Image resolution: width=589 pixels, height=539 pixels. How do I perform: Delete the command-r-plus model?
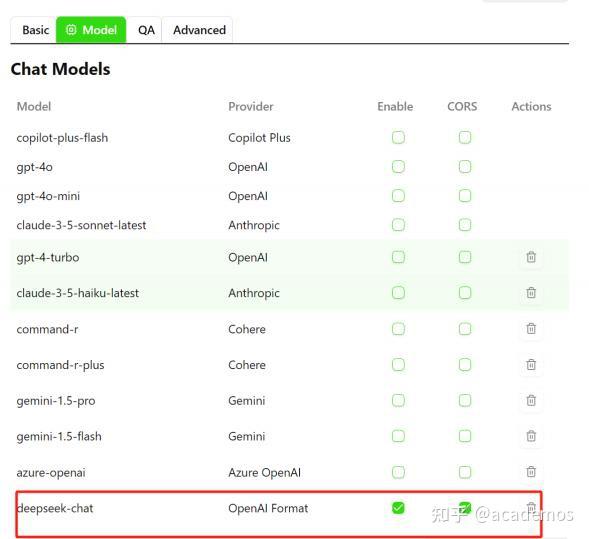pyautogui.click(x=531, y=364)
